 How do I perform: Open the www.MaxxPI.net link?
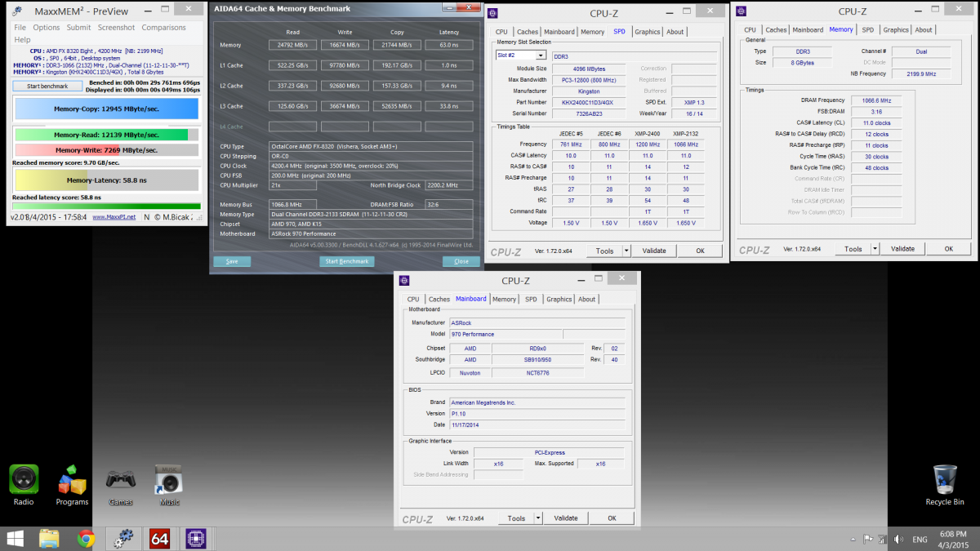(114, 217)
